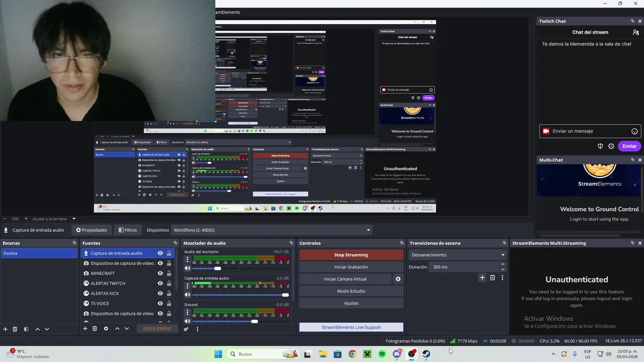The width and height of the screenshot is (644, 362).
Task: Open Discord mixer three-dot options
Action: point(188,313)
